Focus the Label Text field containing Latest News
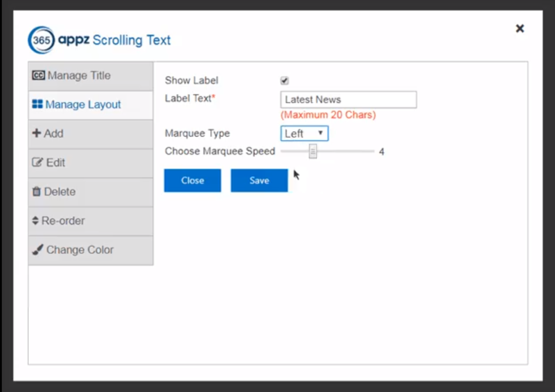The image size is (555, 392). [x=348, y=99]
